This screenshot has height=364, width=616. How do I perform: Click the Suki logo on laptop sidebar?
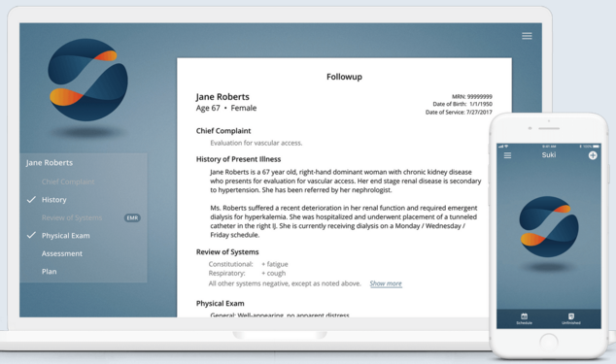87,80
